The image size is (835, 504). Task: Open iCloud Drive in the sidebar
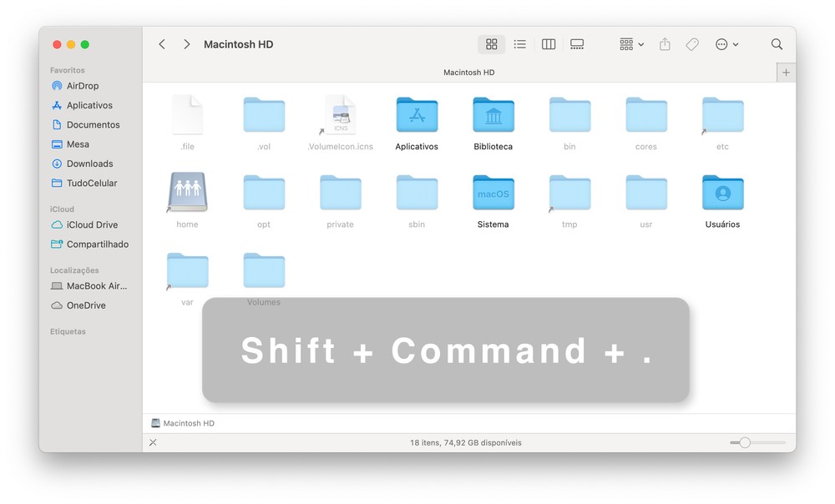click(84, 224)
